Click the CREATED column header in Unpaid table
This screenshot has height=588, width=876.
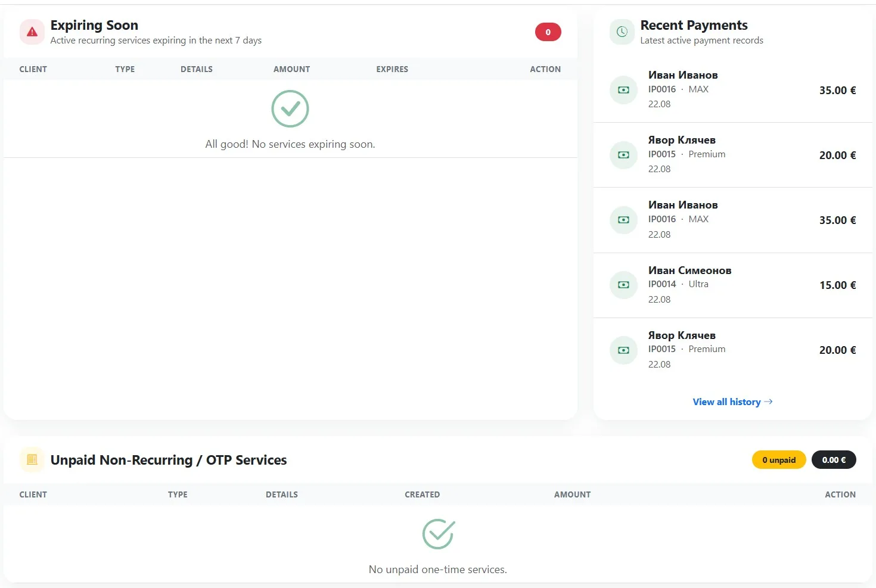tap(422, 494)
